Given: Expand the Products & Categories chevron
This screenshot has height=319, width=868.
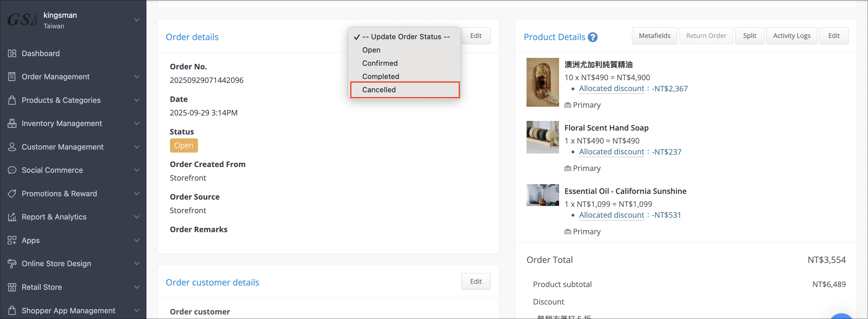Looking at the screenshot, I should pos(137,100).
